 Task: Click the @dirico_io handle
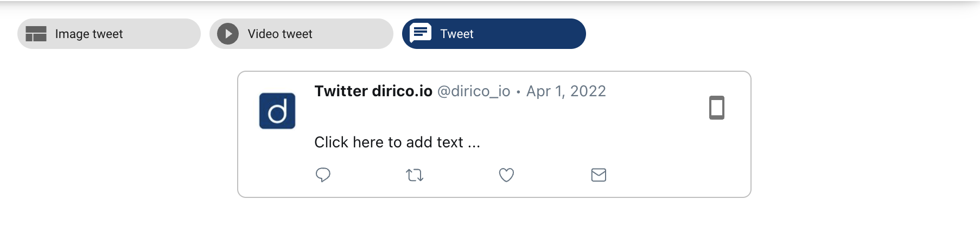click(x=474, y=91)
